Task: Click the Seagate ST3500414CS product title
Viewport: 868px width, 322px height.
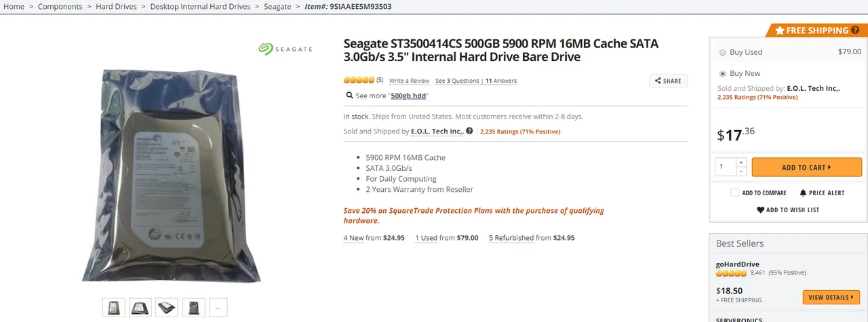Action: tap(501, 50)
